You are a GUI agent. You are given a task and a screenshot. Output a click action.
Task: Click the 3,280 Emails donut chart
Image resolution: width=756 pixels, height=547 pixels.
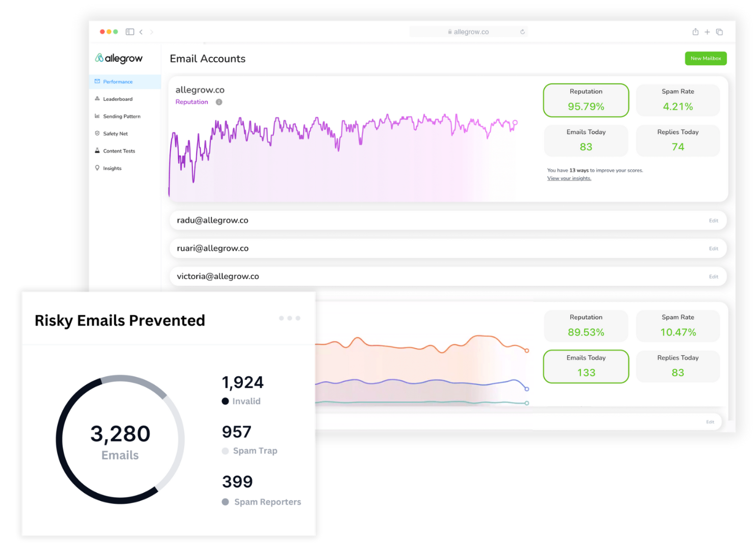pos(120,440)
